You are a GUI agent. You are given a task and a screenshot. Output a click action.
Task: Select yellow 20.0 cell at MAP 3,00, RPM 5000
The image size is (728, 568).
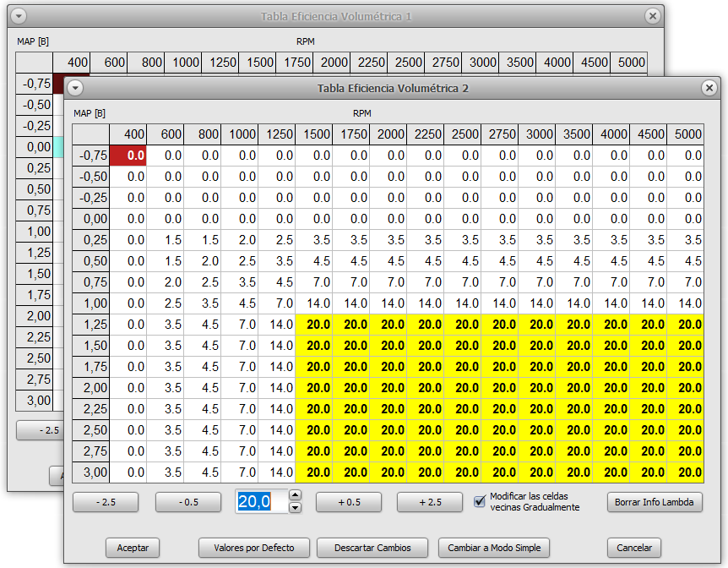pyautogui.click(x=685, y=472)
